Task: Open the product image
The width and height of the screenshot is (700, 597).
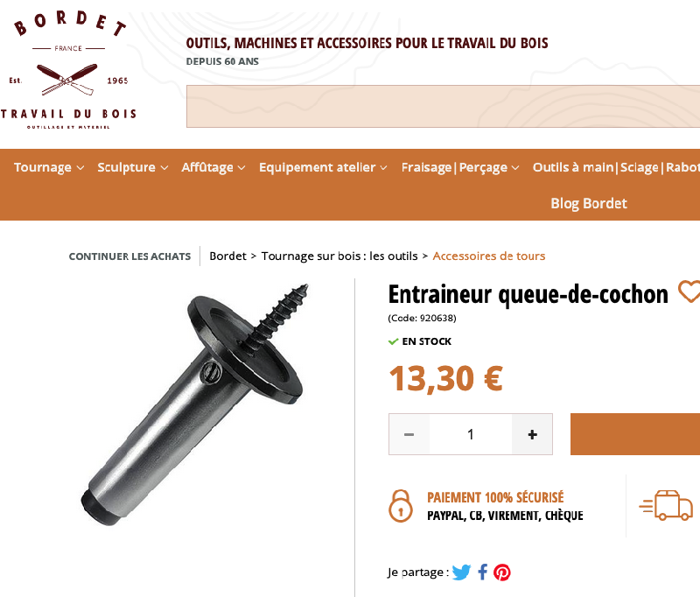Action: [x=194, y=404]
